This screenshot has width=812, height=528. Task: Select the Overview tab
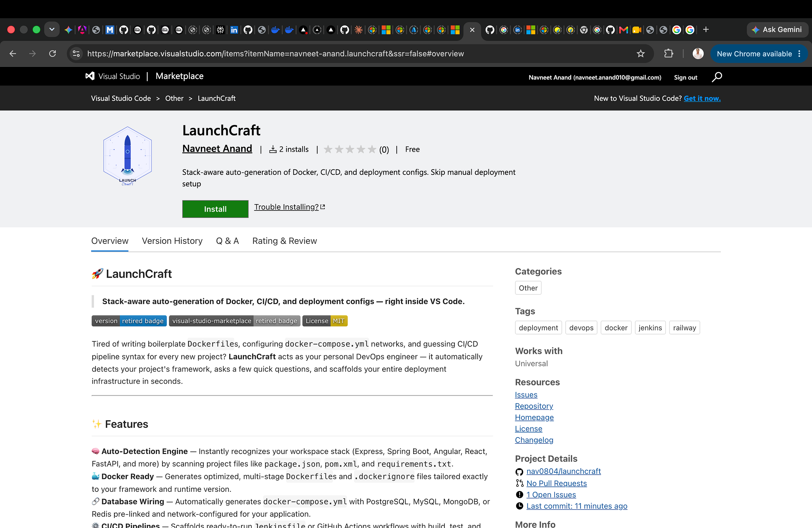click(110, 241)
